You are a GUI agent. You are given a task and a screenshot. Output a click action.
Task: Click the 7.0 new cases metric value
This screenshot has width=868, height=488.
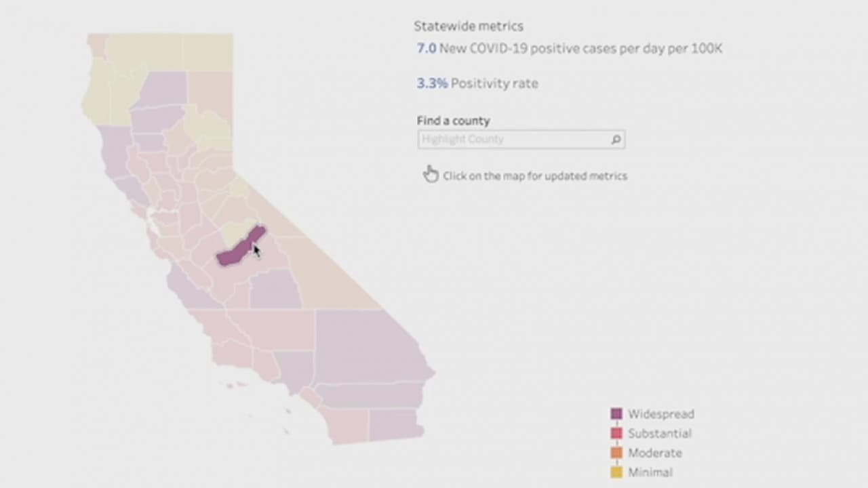pyautogui.click(x=427, y=49)
